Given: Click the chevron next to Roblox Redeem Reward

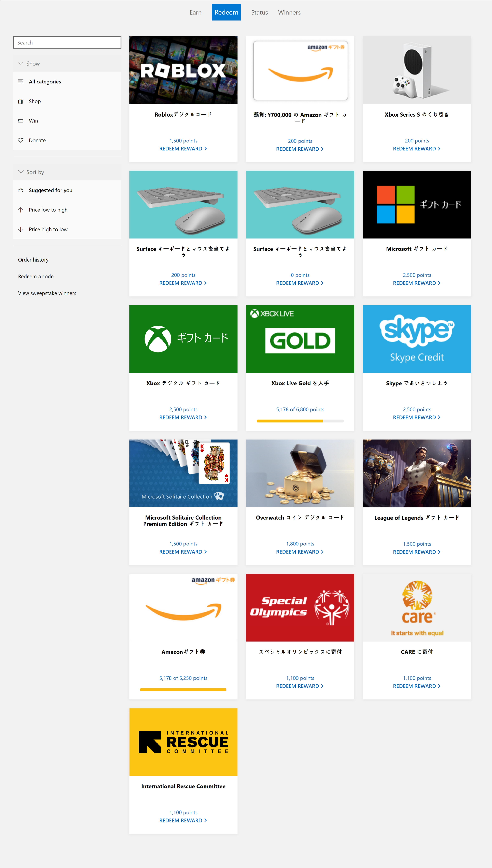Looking at the screenshot, I should [205, 149].
